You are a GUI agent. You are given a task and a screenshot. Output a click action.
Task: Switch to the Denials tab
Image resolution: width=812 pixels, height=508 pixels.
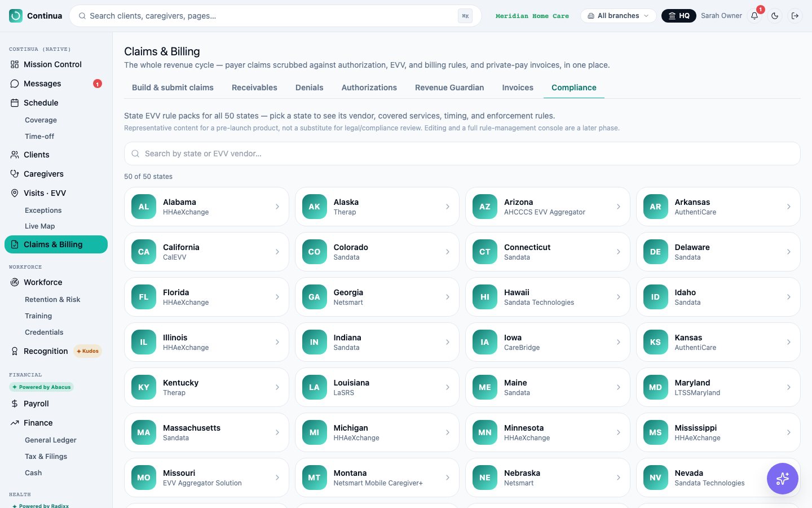(x=310, y=87)
